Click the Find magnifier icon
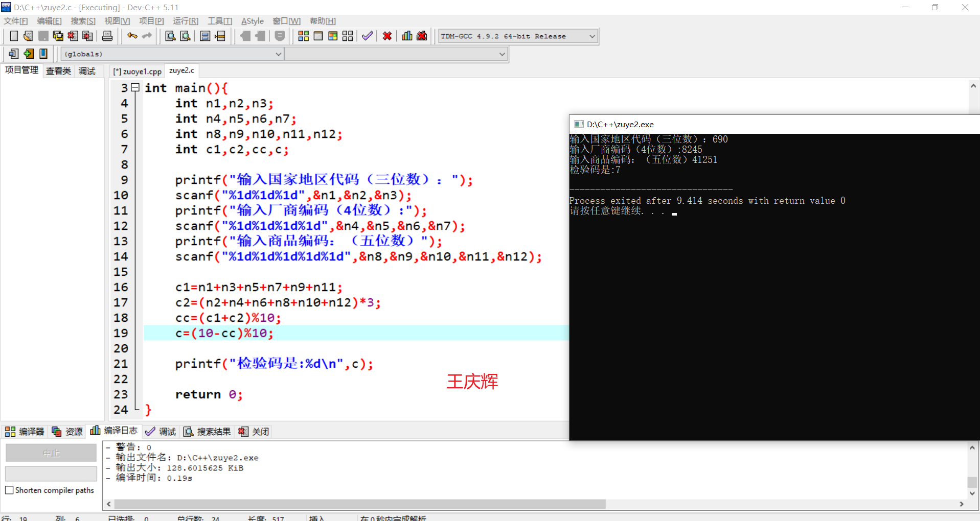Screen dimensions: 980x521 [x=170, y=36]
